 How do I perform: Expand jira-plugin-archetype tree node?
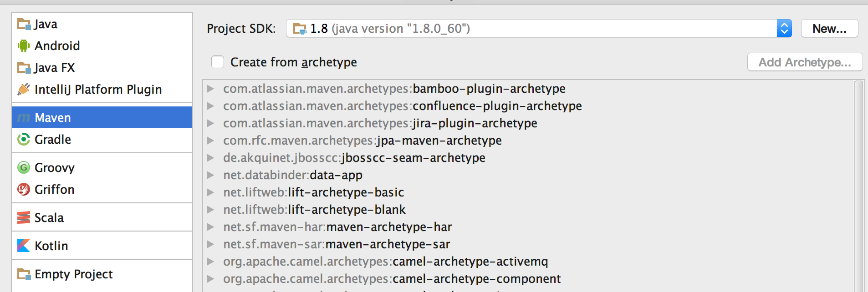(210, 123)
